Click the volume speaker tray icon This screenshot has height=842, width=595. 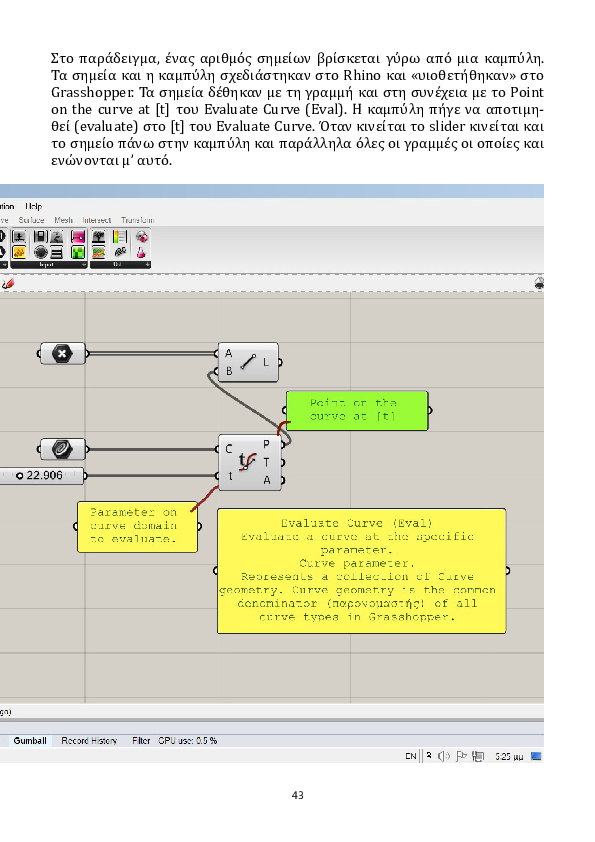click(x=444, y=756)
